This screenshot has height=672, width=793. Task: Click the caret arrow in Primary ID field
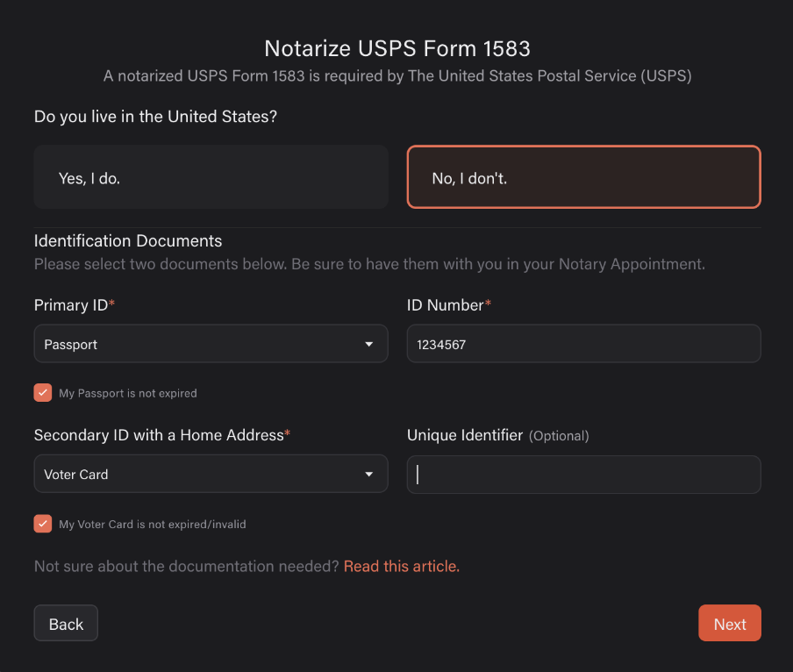click(369, 345)
